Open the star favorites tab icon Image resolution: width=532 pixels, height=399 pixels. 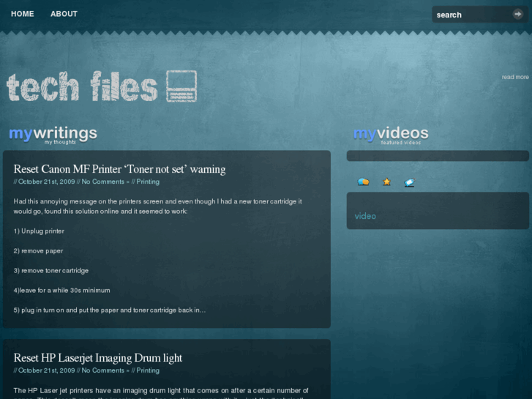[386, 182]
